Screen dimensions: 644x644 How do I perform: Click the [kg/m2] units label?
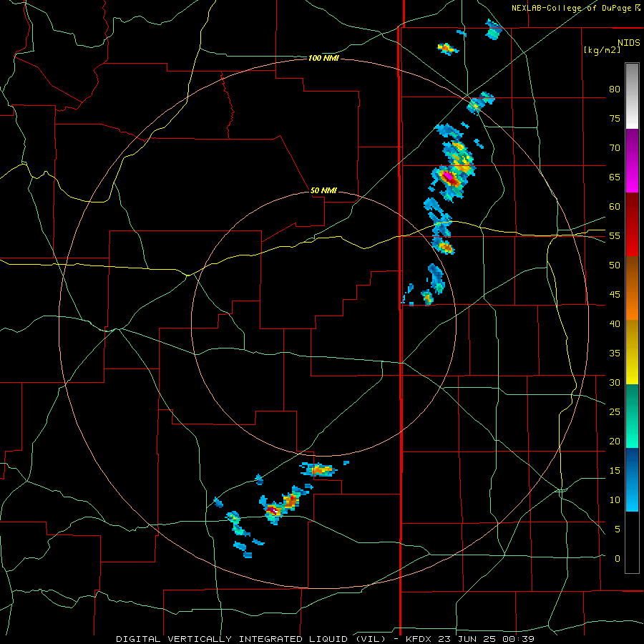[x=602, y=50]
